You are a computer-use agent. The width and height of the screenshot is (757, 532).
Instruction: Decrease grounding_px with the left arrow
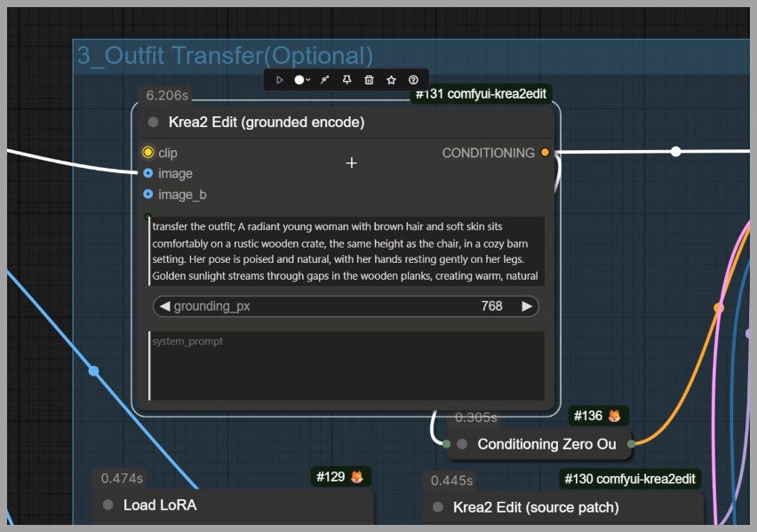(x=164, y=306)
